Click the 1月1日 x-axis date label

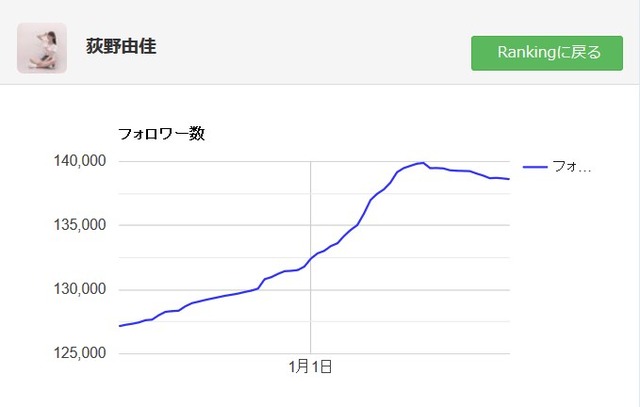tap(310, 367)
